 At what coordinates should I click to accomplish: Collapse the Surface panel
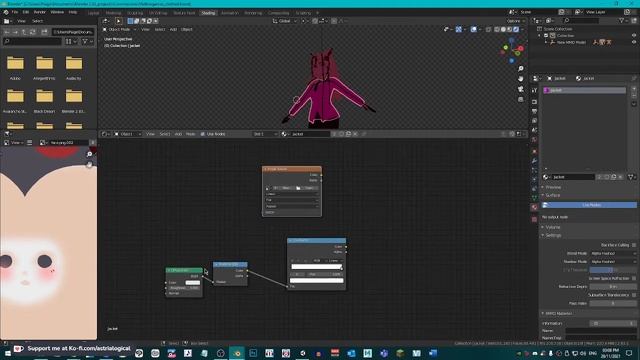click(553, 195)
